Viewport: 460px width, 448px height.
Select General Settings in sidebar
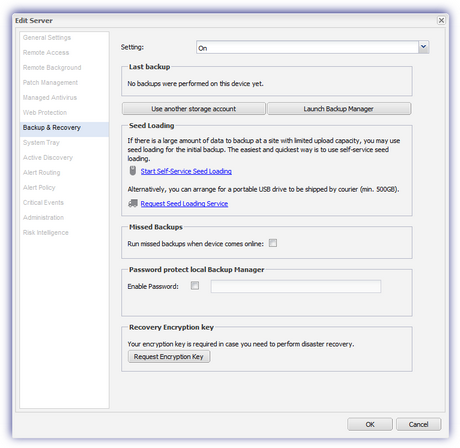coord(47,38)
